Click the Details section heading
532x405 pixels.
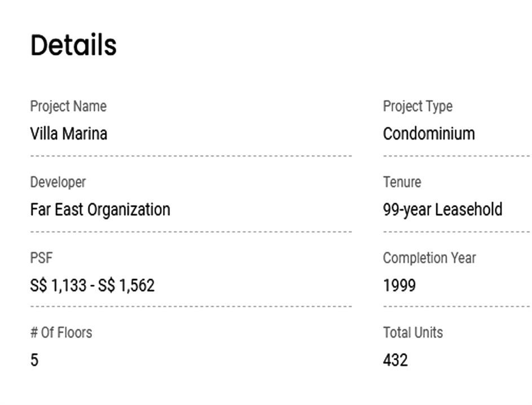[x=73, y=45]
